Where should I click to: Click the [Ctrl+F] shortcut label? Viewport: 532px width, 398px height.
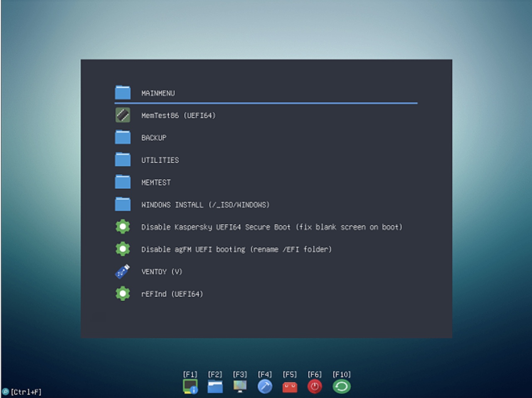point(26,392)
